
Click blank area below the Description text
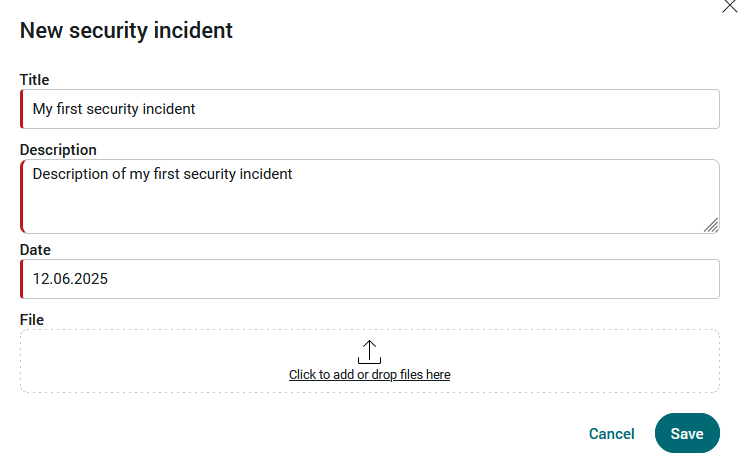pyautogui.click(x=360, y=208)
